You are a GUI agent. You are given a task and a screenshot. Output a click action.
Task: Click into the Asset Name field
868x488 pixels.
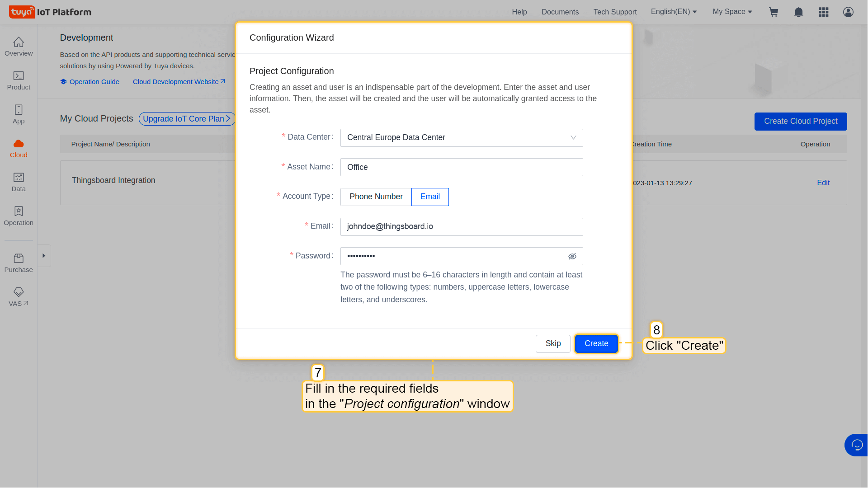461,167
